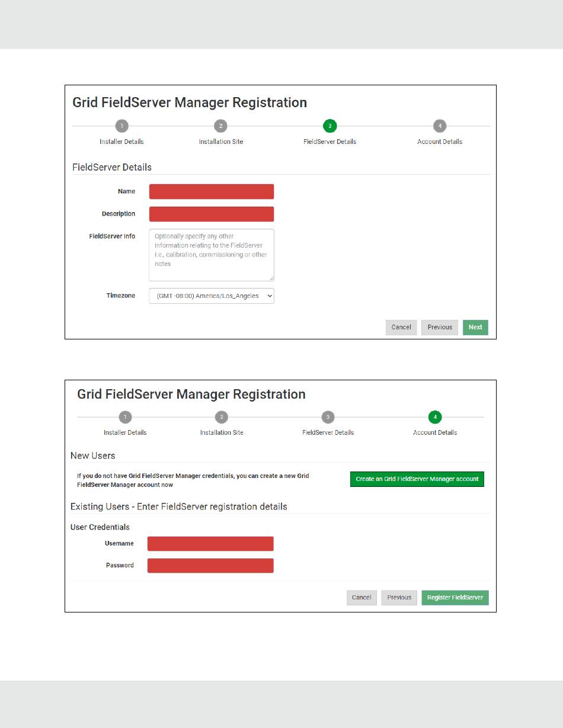The width and height of the screenshot is (563, 728).
Task: Select Account Details step label in lower wizard
Action: pos(435,432)
